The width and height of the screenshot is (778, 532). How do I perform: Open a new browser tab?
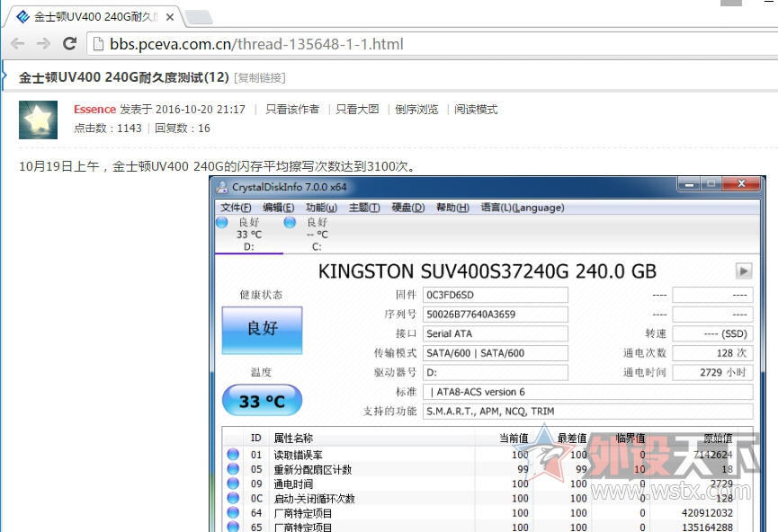pos(199,17)
